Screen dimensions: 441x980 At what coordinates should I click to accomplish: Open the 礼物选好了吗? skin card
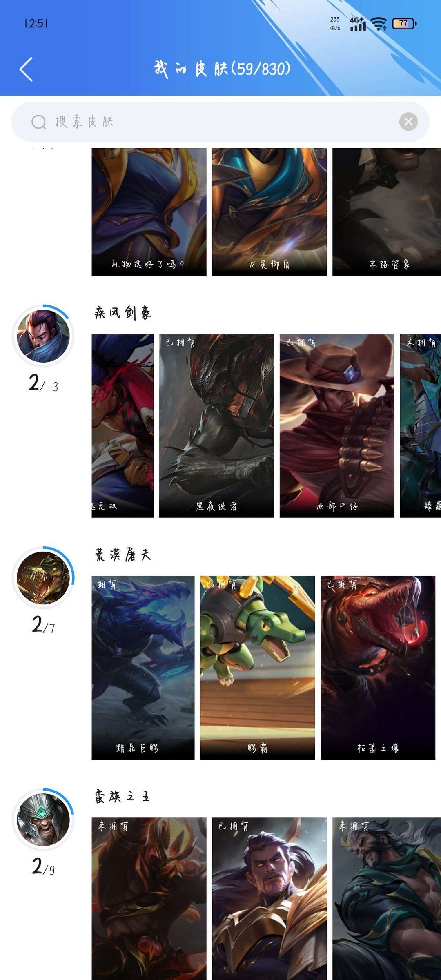click(x=149, y=212)
